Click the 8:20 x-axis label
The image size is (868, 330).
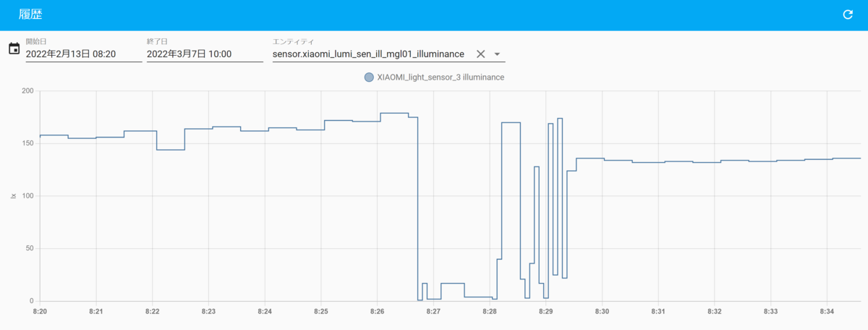pyautogui.click(x=40, y=311)
